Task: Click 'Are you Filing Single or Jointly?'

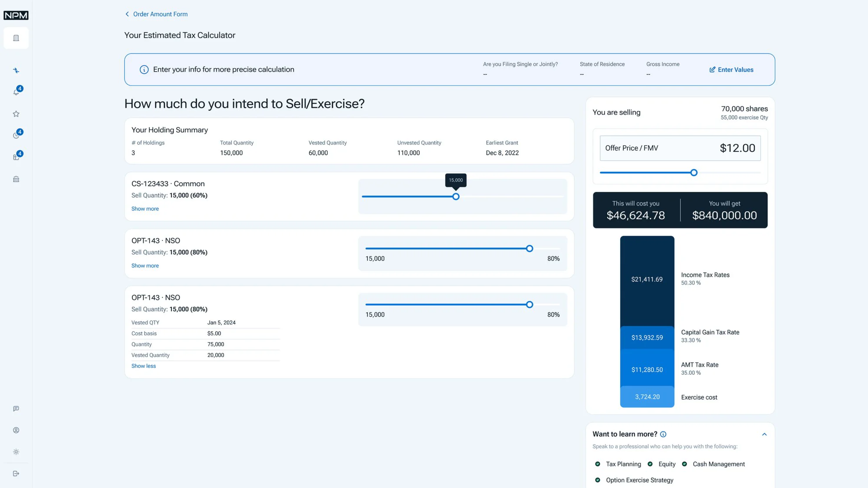Action: [x=520, y=64]
